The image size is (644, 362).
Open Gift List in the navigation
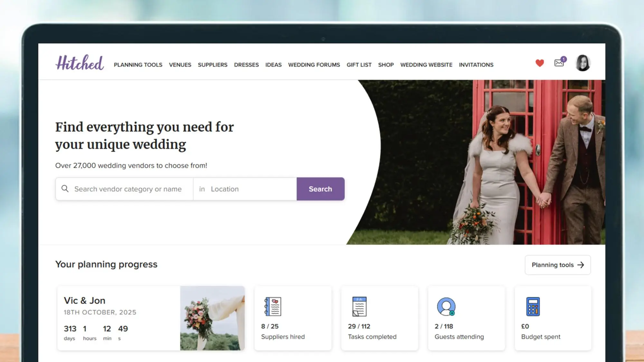click(x=359, y=65)
